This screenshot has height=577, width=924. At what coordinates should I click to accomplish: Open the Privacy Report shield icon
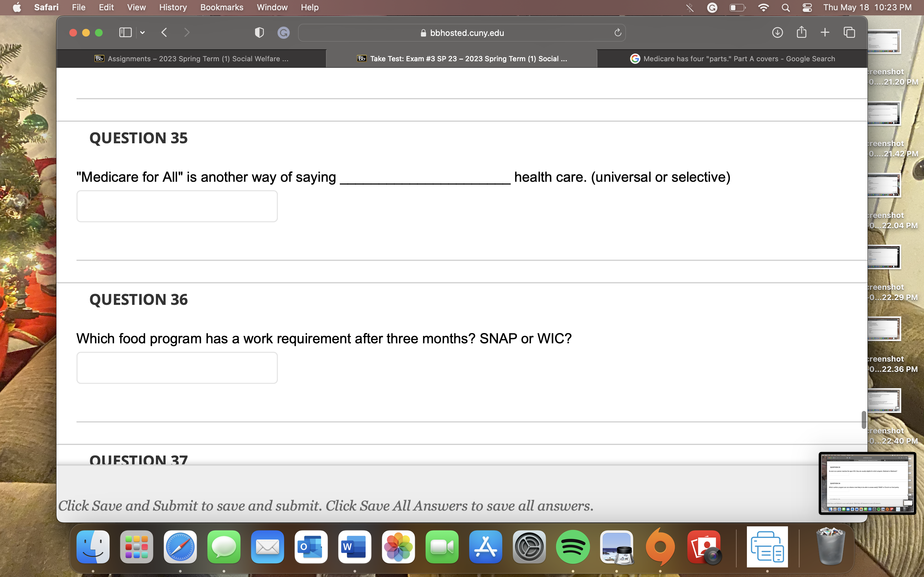259,32
